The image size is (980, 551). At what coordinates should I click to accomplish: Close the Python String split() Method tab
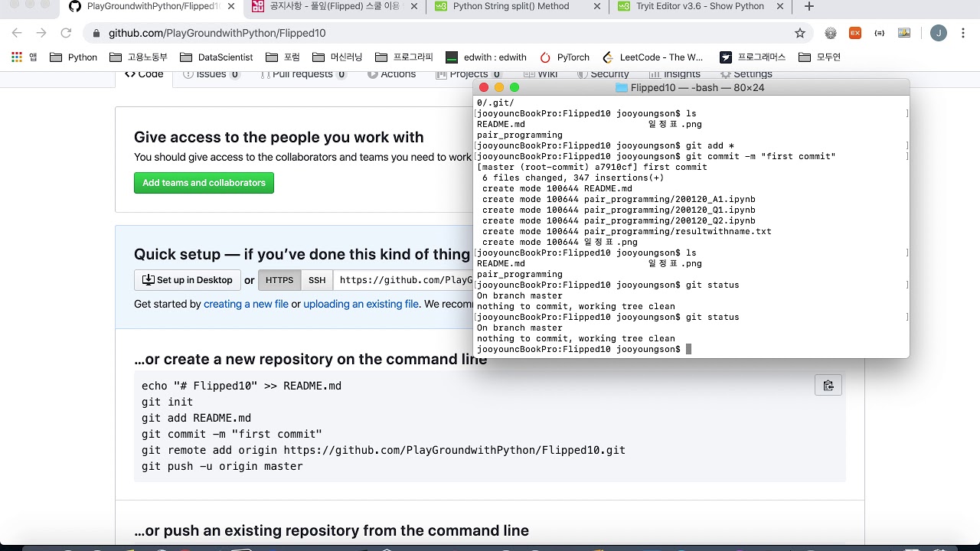pos(597,6)
